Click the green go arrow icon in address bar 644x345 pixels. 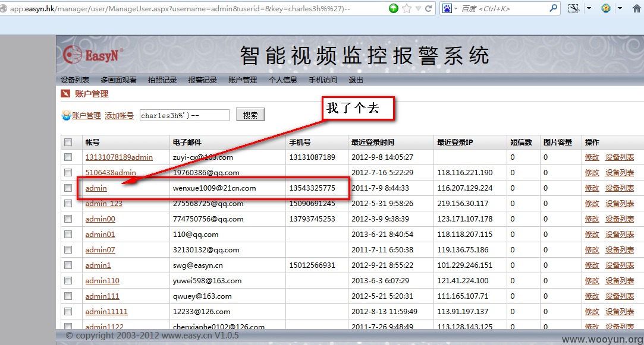coord(394,8)
